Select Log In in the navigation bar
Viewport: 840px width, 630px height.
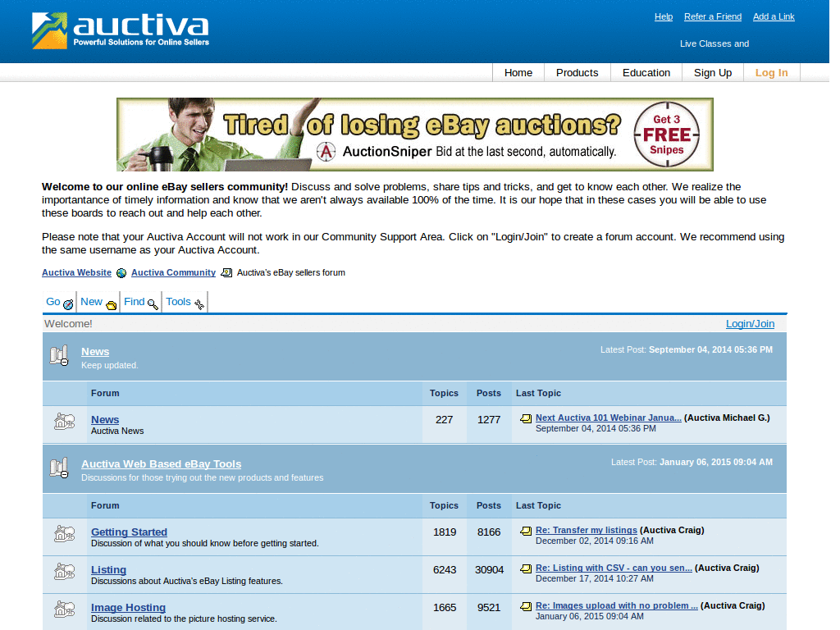771,73
